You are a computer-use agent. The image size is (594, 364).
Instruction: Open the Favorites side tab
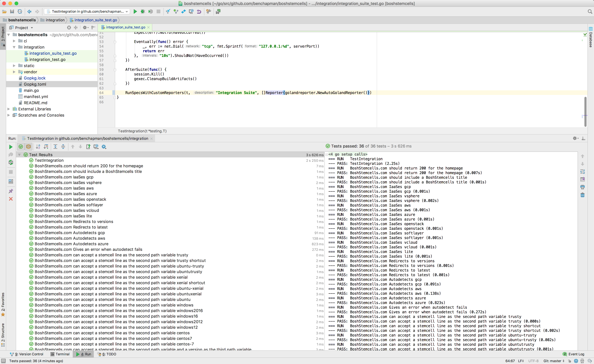[3, 304]
